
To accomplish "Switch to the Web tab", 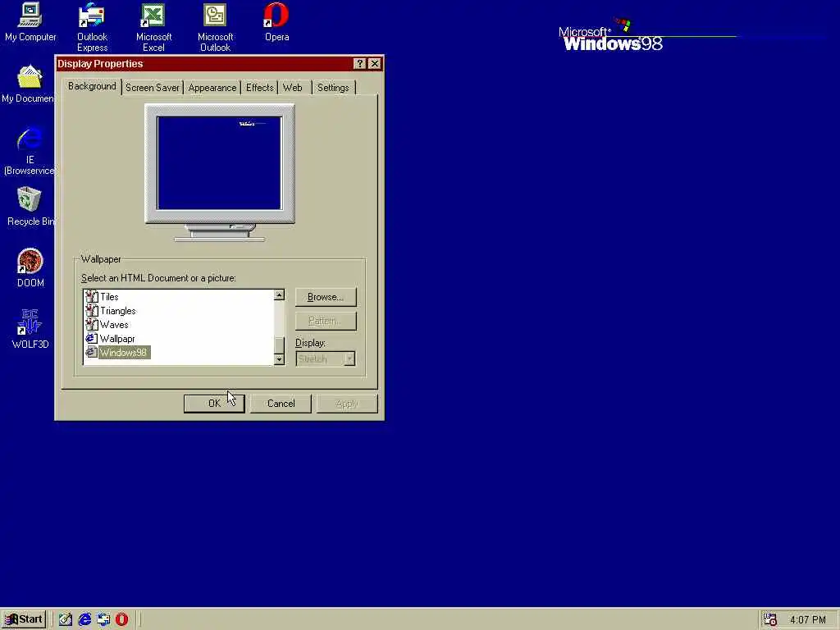I will pyautogui.click(x=293, y=88).
